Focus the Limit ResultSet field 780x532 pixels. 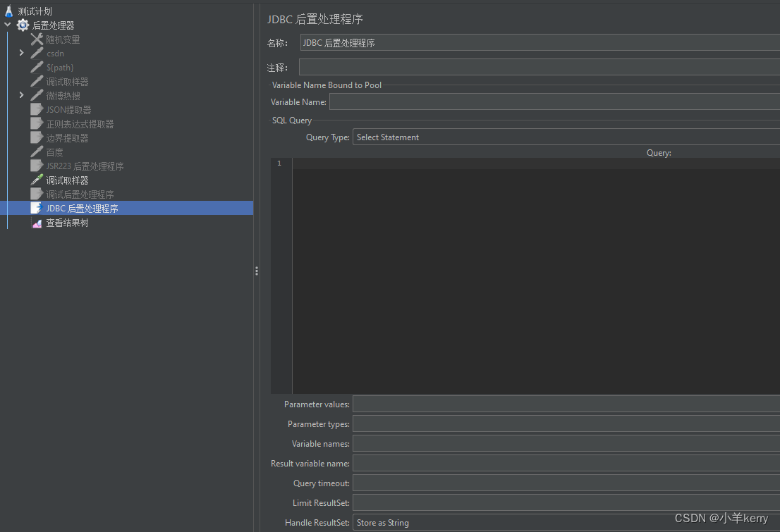[566, 502]
